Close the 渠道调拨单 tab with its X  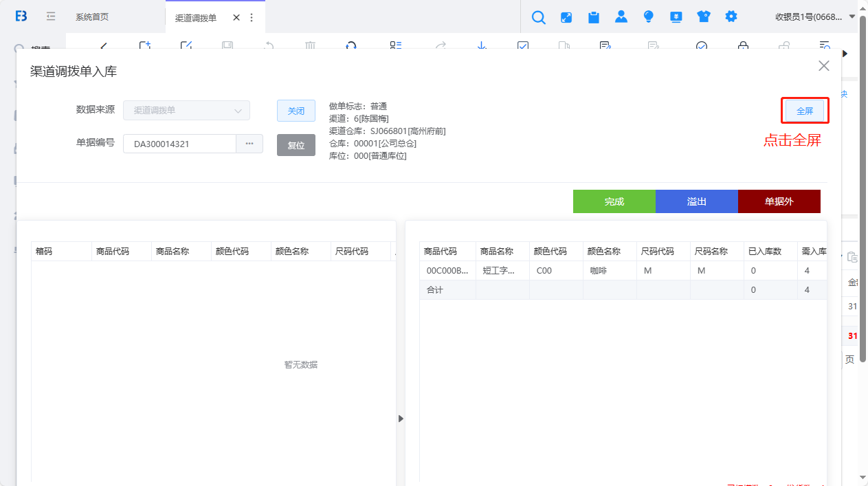tap(236, 17)
